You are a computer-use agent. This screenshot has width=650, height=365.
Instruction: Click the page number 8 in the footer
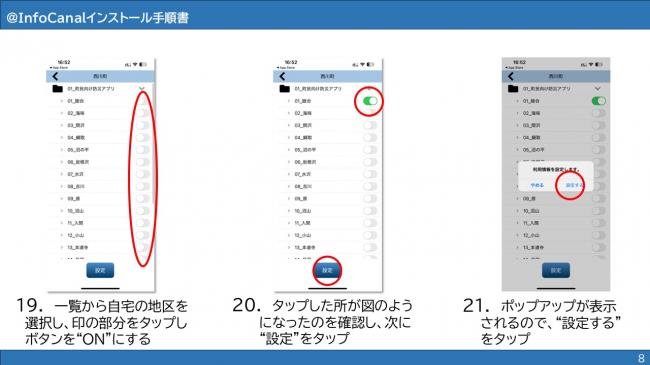coord(641,358)
